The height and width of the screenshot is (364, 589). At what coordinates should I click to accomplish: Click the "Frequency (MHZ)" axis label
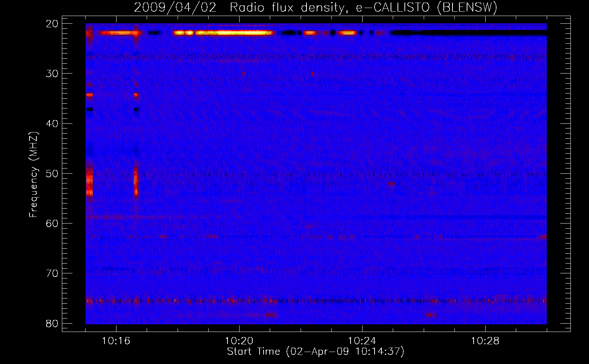(x=33, y=175)
